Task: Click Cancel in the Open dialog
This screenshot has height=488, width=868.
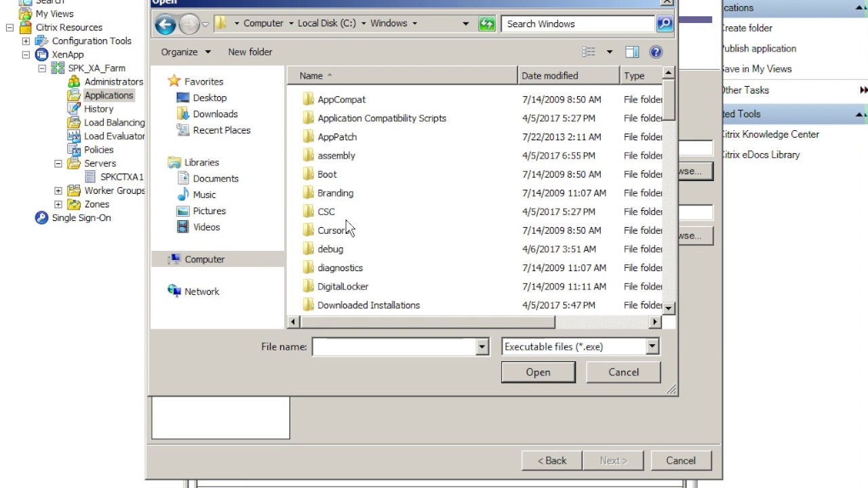Action: click(x=624, y=372)
